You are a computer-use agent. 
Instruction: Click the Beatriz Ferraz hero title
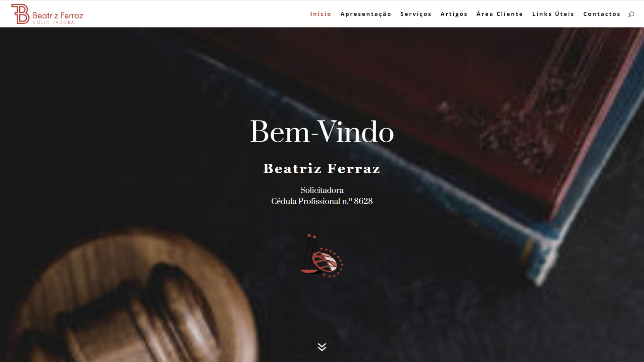click(x=322, y=168)
